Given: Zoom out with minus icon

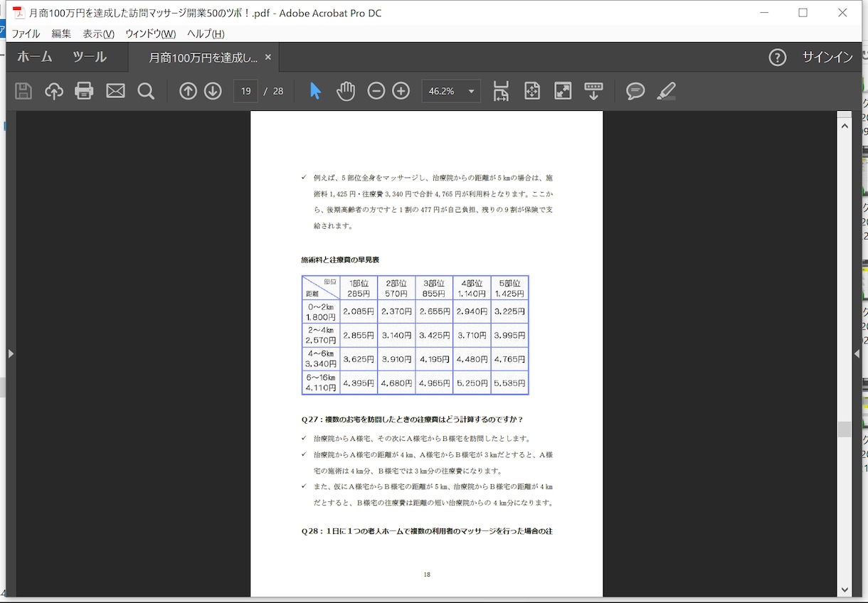Looking at the screenshot, I should [x=376, y=91].
